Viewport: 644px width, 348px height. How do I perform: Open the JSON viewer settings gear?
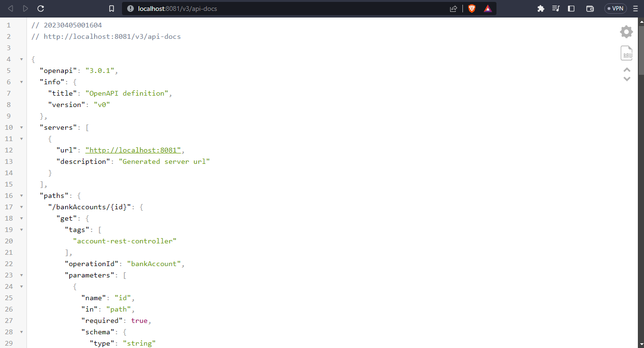coord(626,31)
